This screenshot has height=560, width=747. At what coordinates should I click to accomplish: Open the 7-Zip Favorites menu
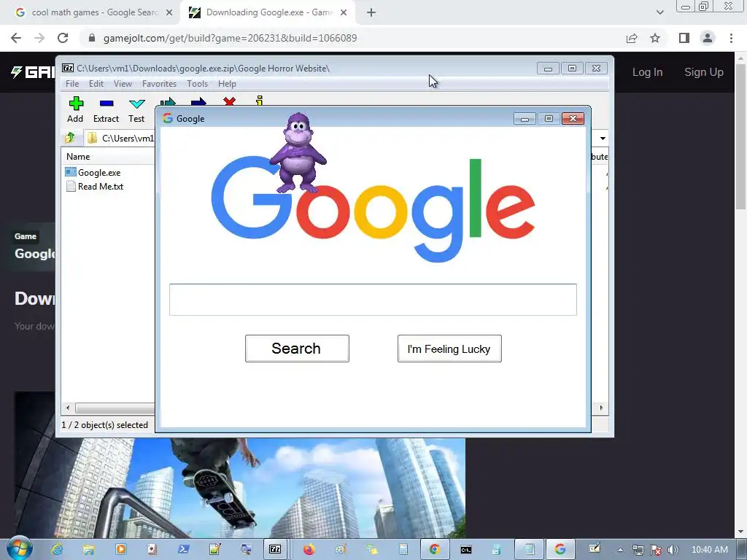point(159,84)
